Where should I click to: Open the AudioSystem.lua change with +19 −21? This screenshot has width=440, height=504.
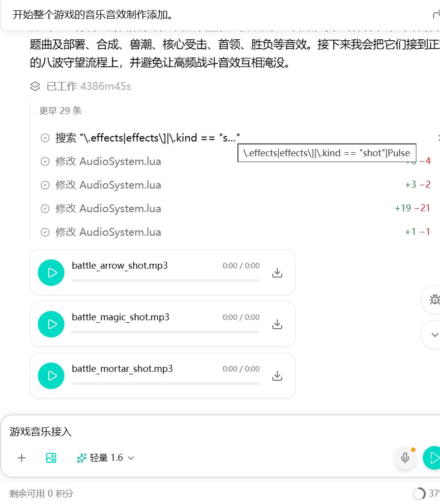click(235, 208)
